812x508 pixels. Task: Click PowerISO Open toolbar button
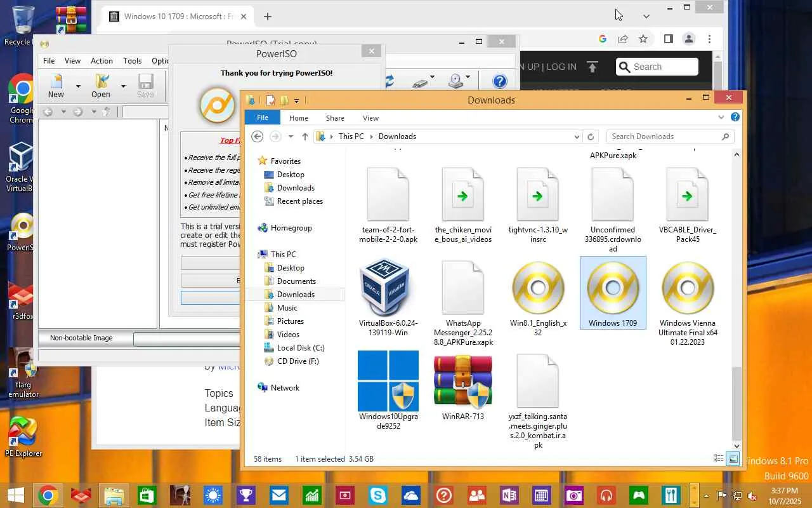tap(101, 86)
